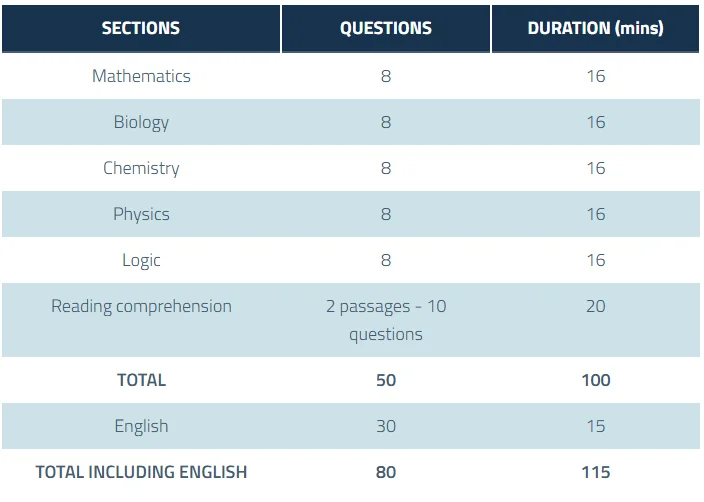
Task: Click the TOTAL INCLUDING ENGLISH label
Action: click(x=141, y=472)
